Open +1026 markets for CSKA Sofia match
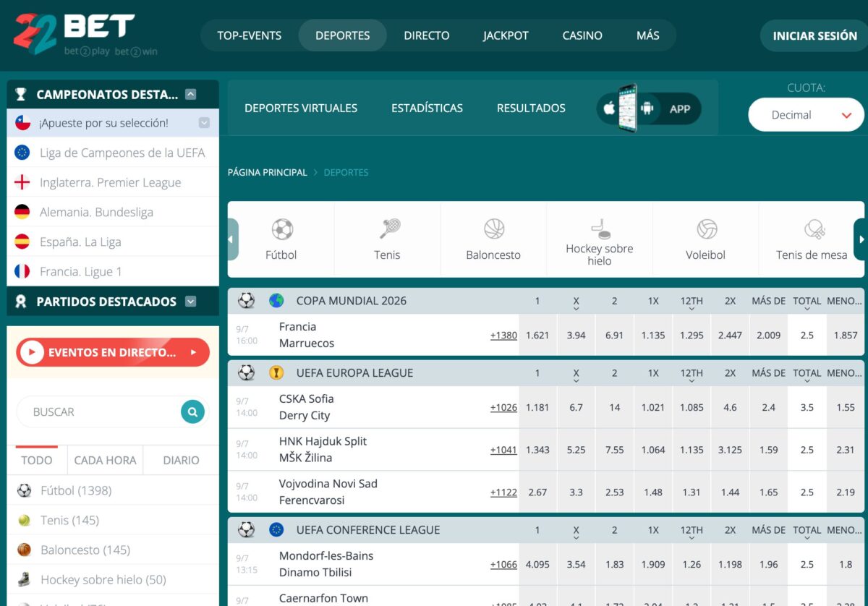Viewport: 868px width, 606px height. coord(503,407)
